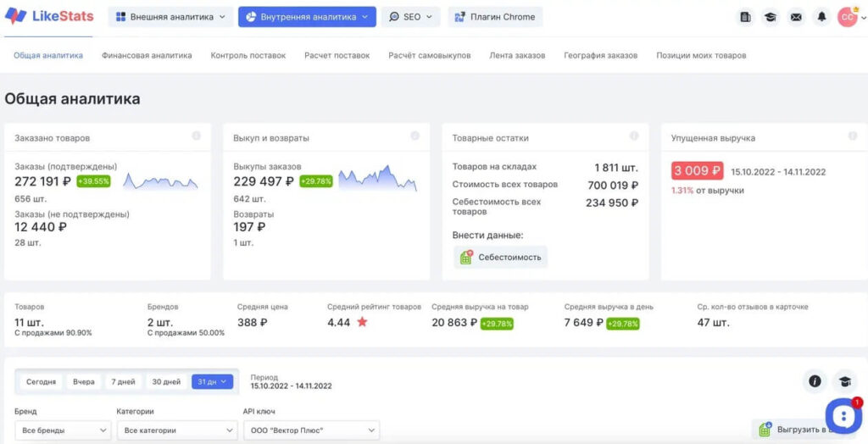Switch to Финансовая аналитика tab

[x=147, y=56]
